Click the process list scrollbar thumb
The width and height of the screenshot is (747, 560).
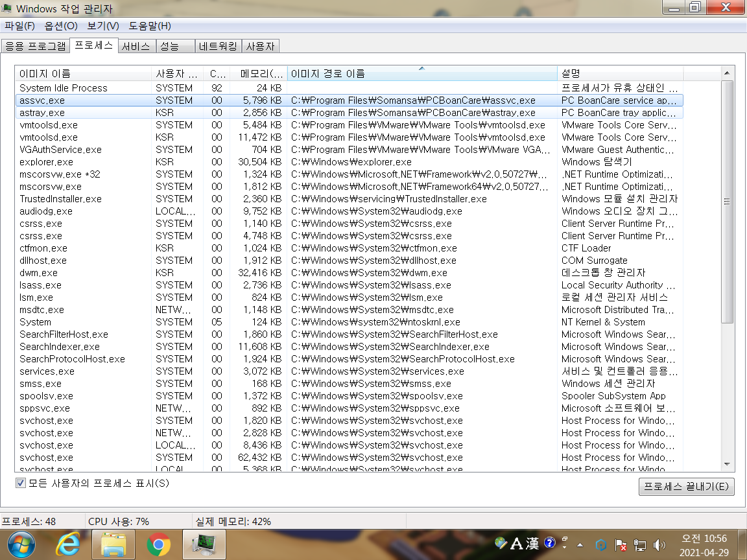[726, 202]
